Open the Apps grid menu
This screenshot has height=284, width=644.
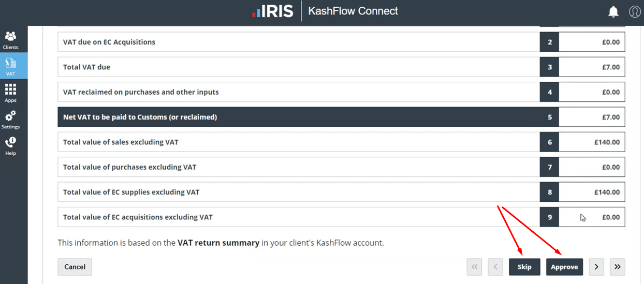coord(10,93)
